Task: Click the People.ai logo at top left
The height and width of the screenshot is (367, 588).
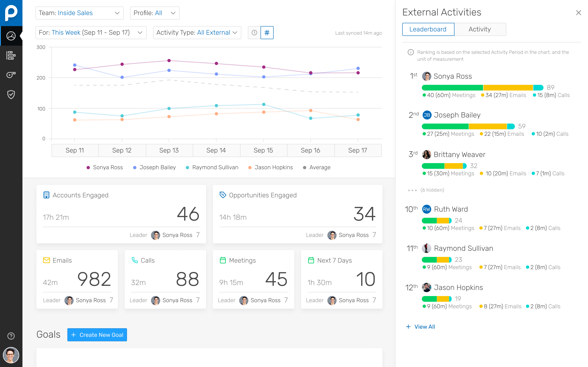Action: (x=11, y=13)
